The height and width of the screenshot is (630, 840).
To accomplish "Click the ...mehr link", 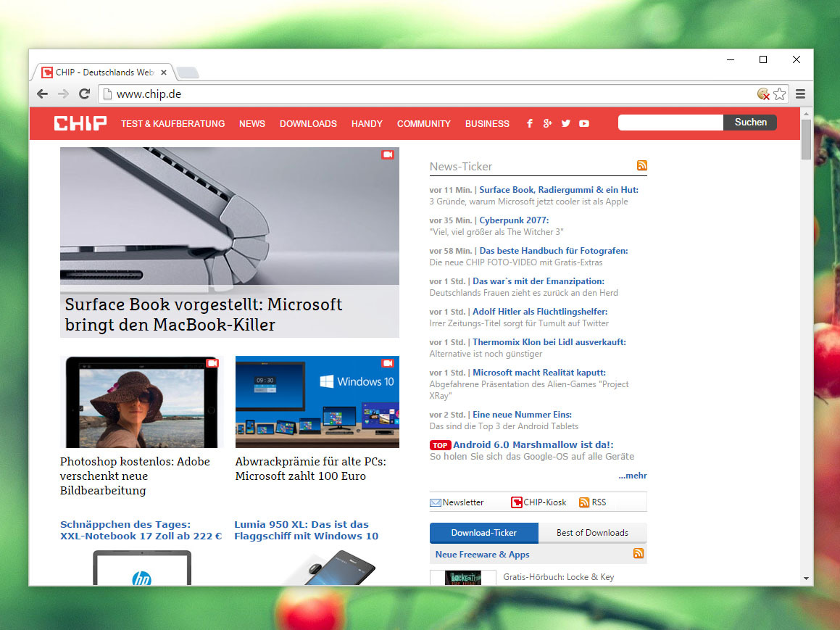I will (x=632, y=476).
